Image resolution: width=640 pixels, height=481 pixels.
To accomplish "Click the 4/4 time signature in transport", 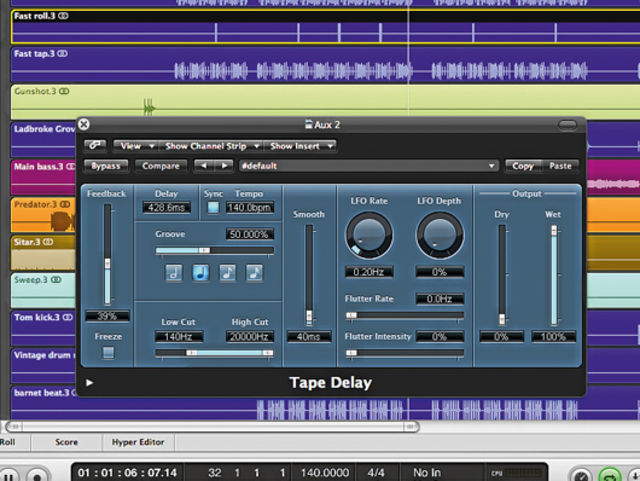I will 376,473.
